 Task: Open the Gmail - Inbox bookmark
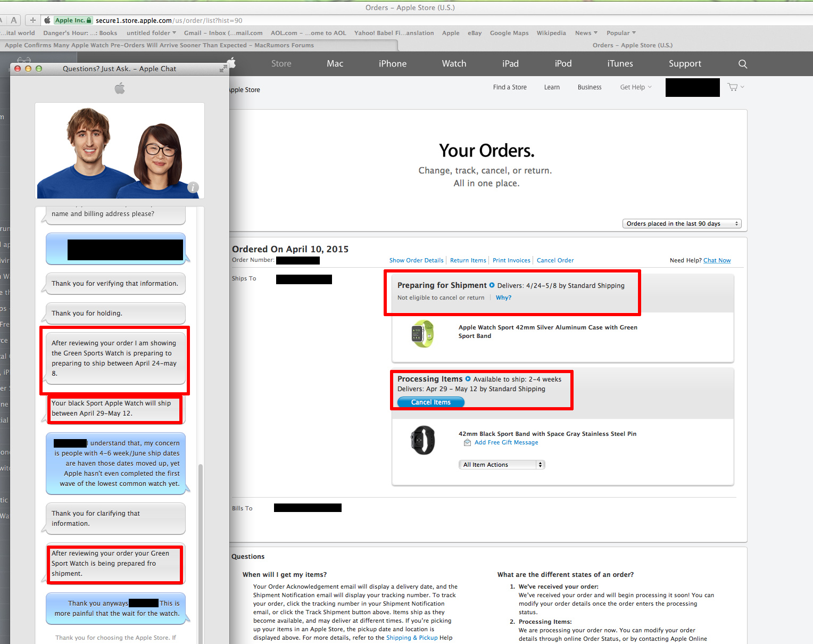pos(223,33)
